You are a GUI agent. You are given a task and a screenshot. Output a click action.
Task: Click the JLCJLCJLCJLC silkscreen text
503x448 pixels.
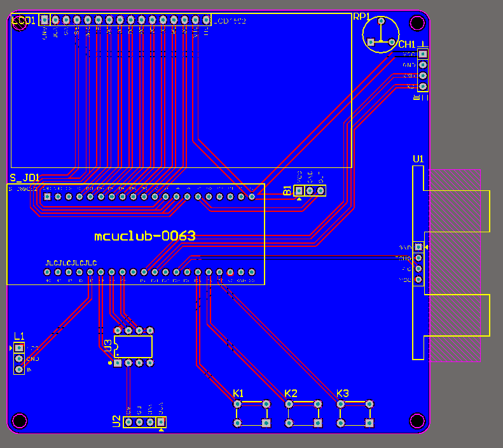pyautogui.click(x=71, y=263)
